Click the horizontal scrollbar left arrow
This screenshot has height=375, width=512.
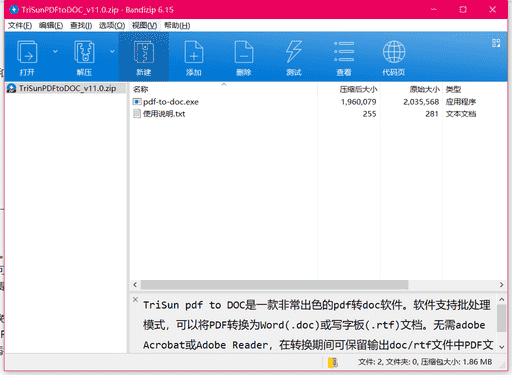point(135,285)
